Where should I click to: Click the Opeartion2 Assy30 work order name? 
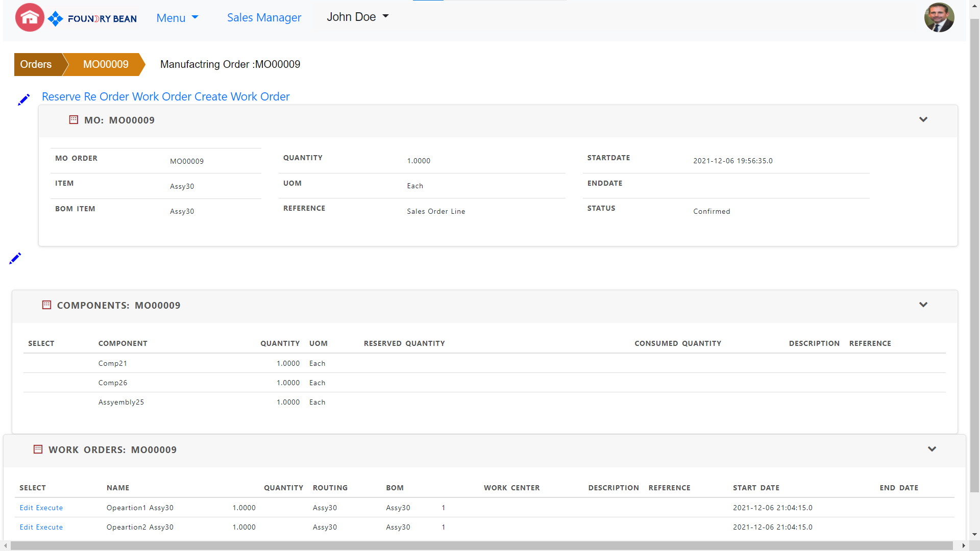[x=140, y=527]
